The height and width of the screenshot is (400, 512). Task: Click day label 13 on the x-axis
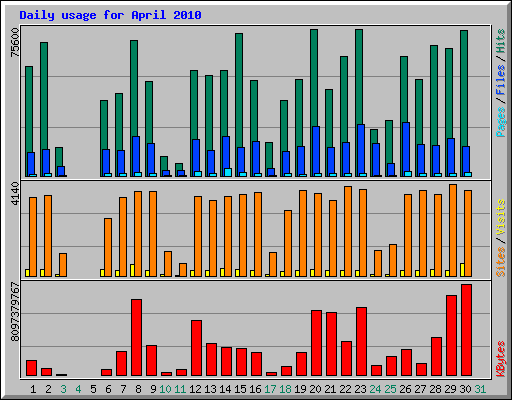pyautogui.click(x=210, y=389)
